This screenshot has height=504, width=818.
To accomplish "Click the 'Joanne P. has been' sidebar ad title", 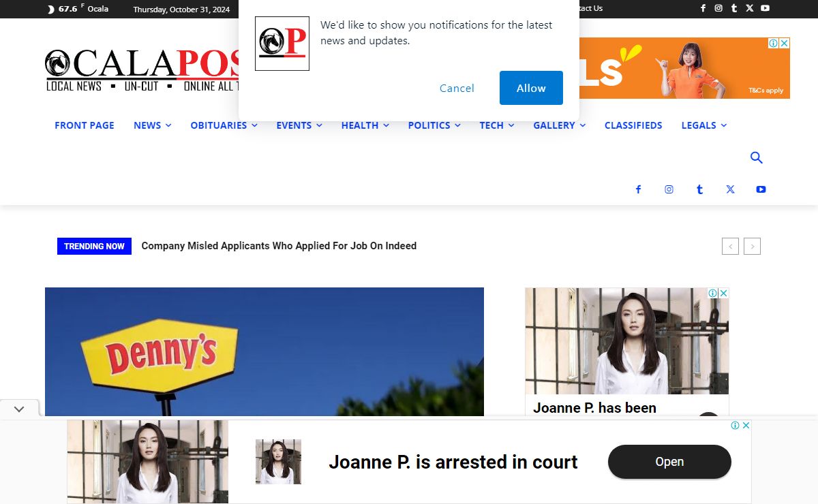I will [x=594, y=408].
